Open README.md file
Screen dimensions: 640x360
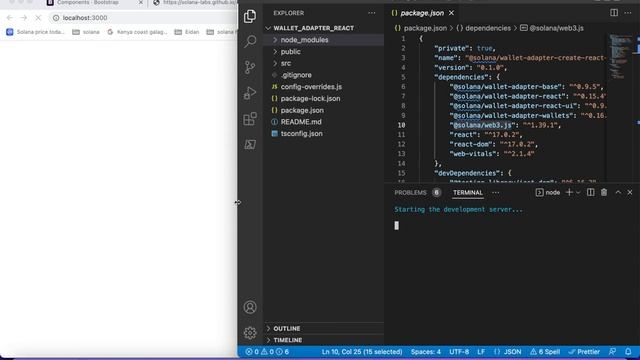(x=323, y=122)
